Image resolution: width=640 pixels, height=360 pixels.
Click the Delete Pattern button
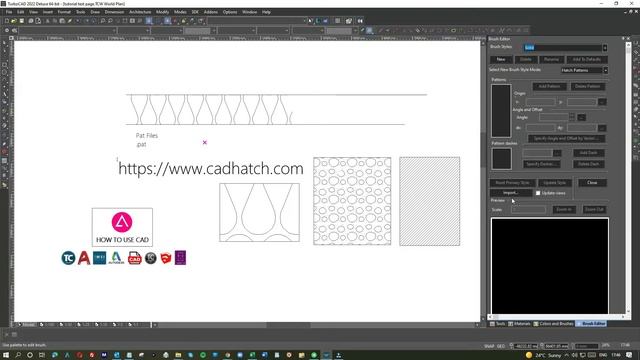pyautogui.click(x=588, y=87)
